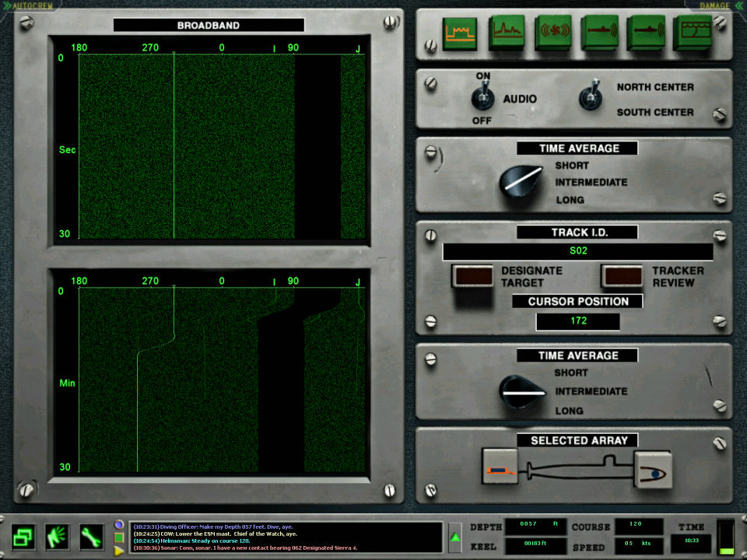The height and width of the screenshot is (560, 747).
Task: Flip the North/South Center switch
Action: (x=591, y=98)
